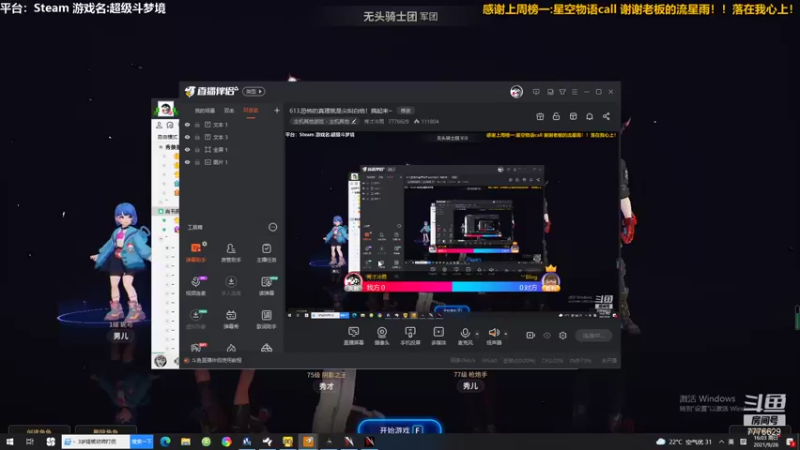Click the 扬声器 speaker icon

493,333
